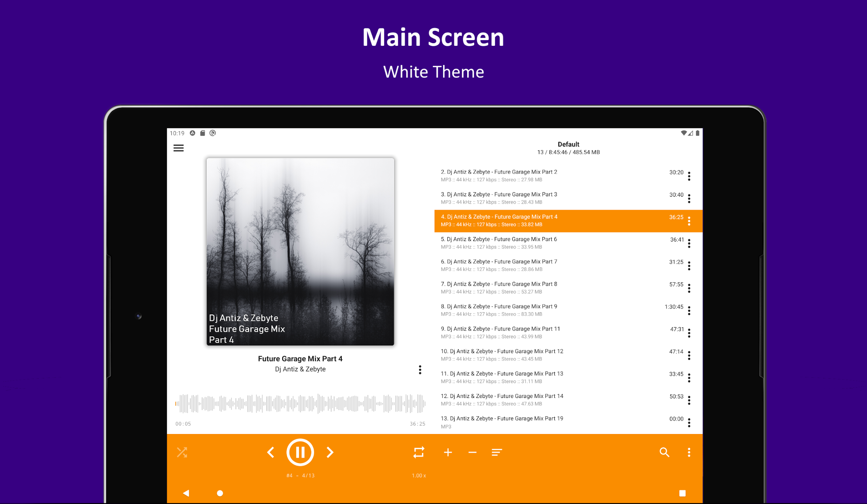Open options for current song under artwork

pyautogui.click(x=420, y=370)
